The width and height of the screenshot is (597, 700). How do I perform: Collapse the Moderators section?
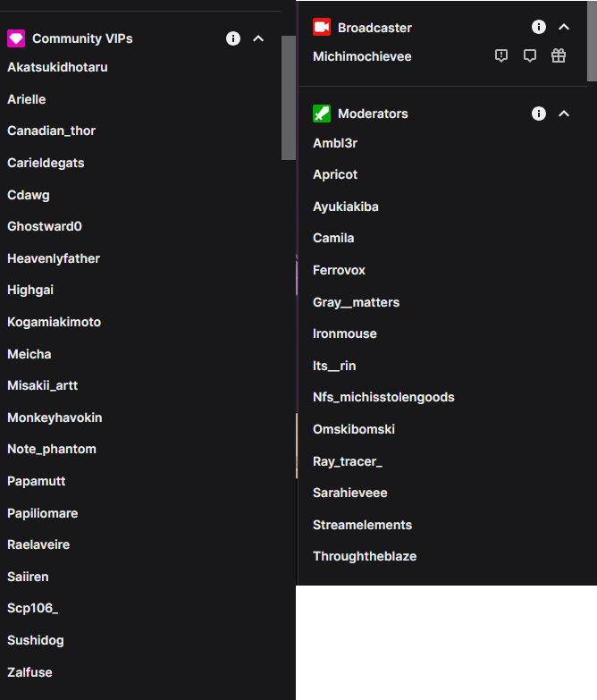(564, 114)
